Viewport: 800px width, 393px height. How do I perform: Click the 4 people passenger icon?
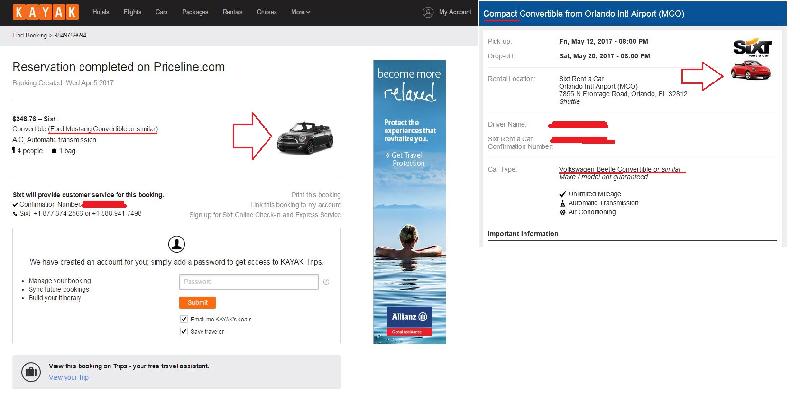pos(14,151)
